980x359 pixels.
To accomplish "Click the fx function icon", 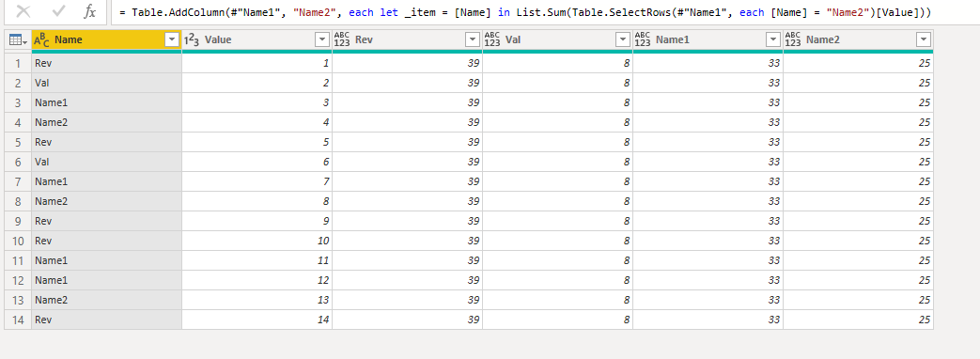I will click(x=90, y=11).
